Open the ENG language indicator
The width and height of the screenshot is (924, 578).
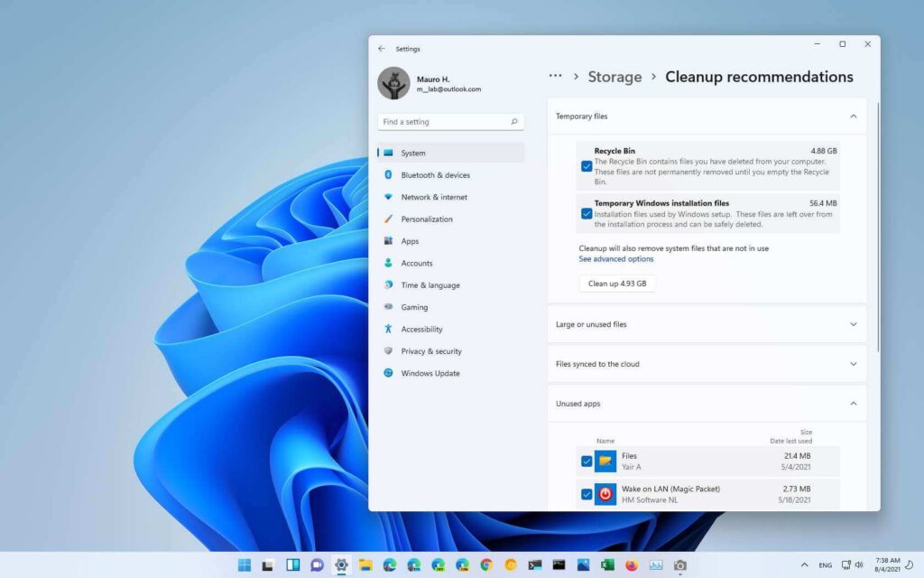click(x=825, y=565)
